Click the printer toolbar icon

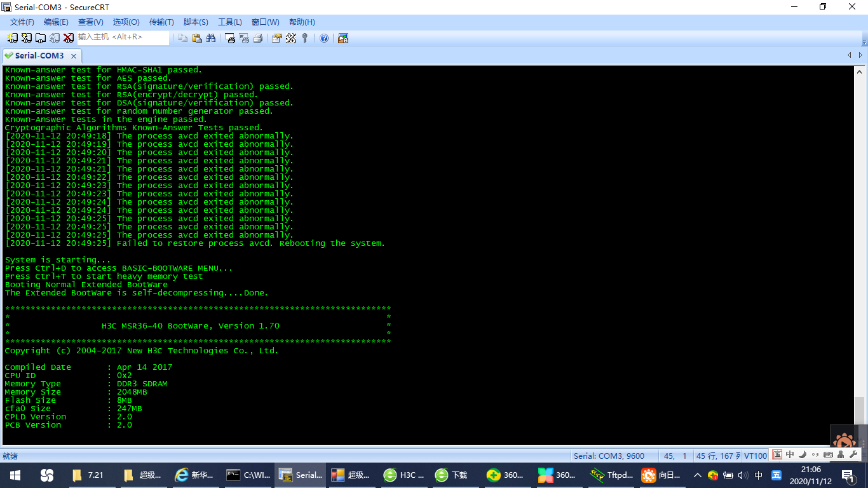(x=258, y=38)
